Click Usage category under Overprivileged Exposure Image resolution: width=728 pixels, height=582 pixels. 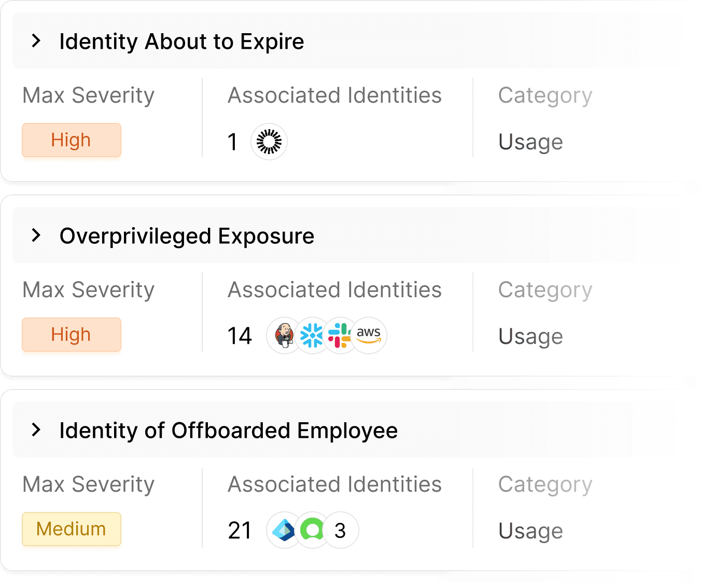(530, 337)
